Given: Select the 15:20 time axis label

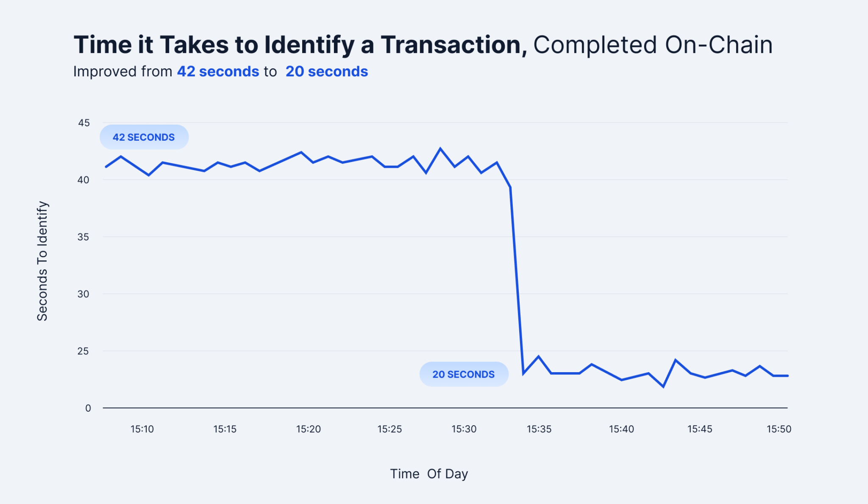Looking at the screenshot, I should (308, 429).
